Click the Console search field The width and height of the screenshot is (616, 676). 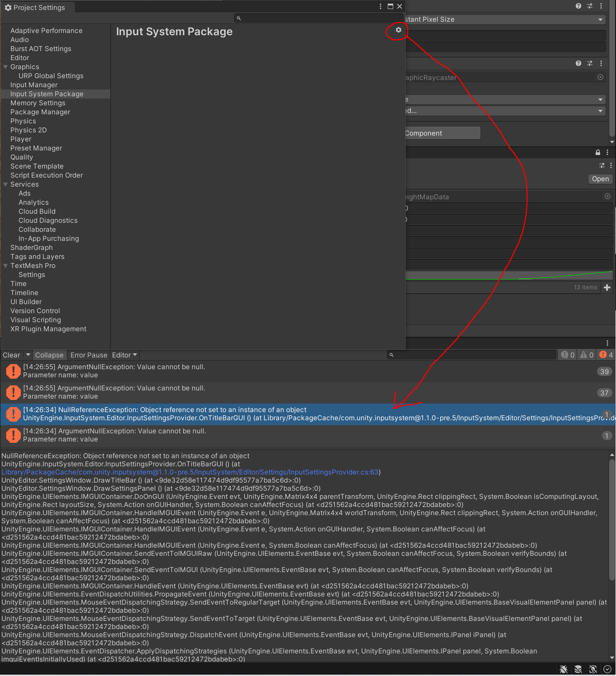point(471,355)
